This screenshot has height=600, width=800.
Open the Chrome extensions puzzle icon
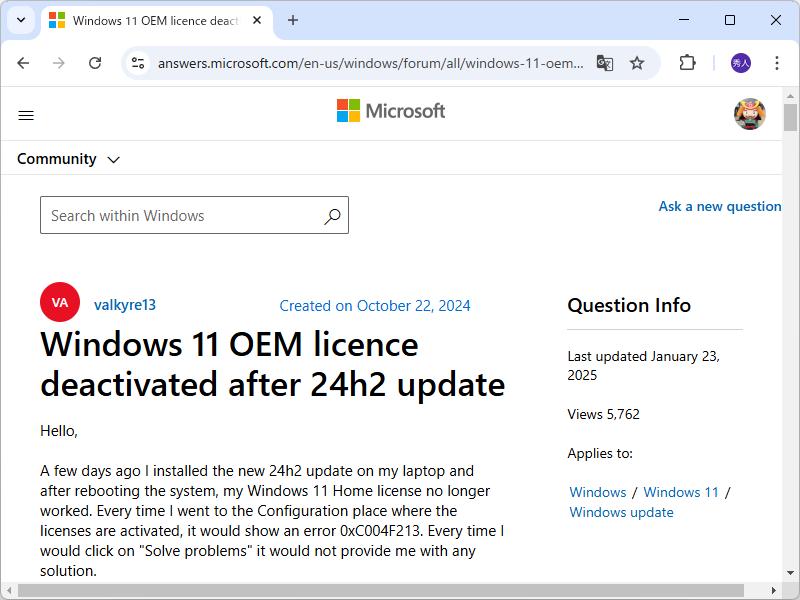pos(687,62)
